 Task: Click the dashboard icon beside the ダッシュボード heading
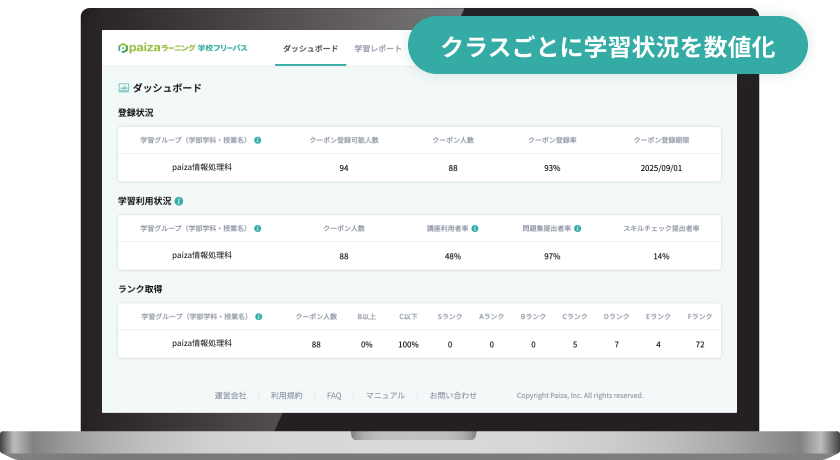click(124, 88)
